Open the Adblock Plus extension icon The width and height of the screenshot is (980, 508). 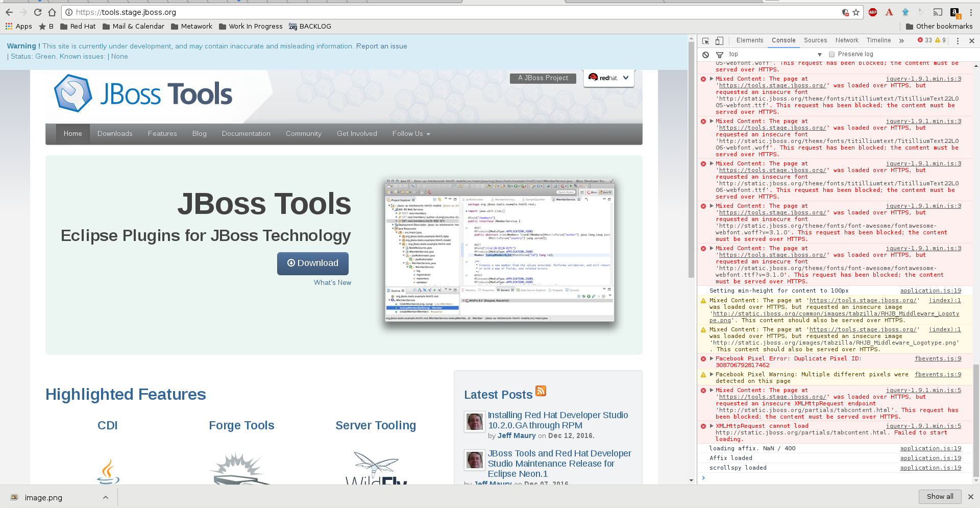pos(873,12)
